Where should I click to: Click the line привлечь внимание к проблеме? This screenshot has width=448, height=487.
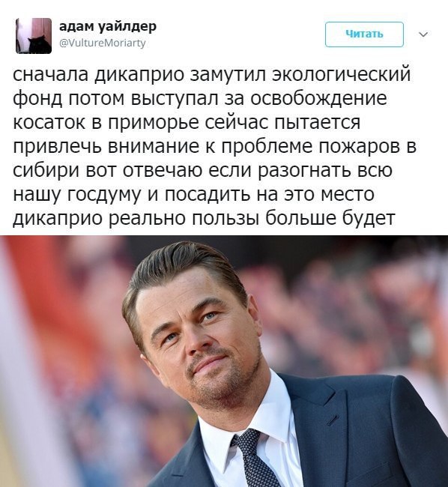(x=214, y=146)
